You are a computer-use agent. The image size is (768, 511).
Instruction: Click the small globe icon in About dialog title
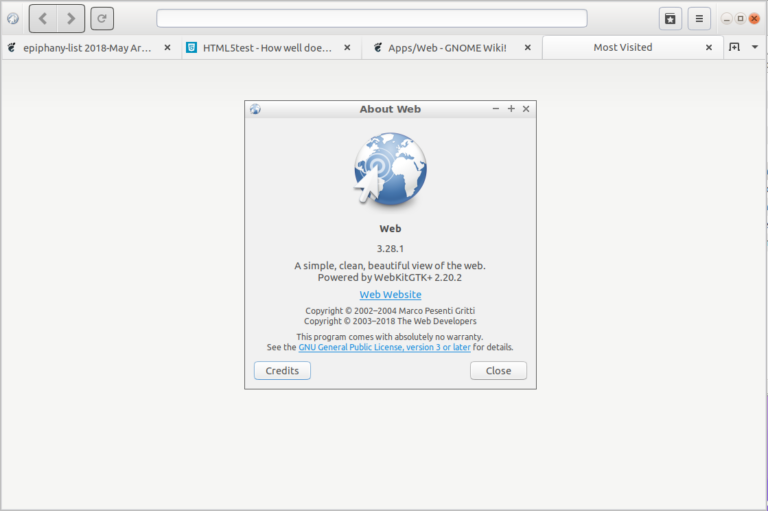(x=255, y=109)
